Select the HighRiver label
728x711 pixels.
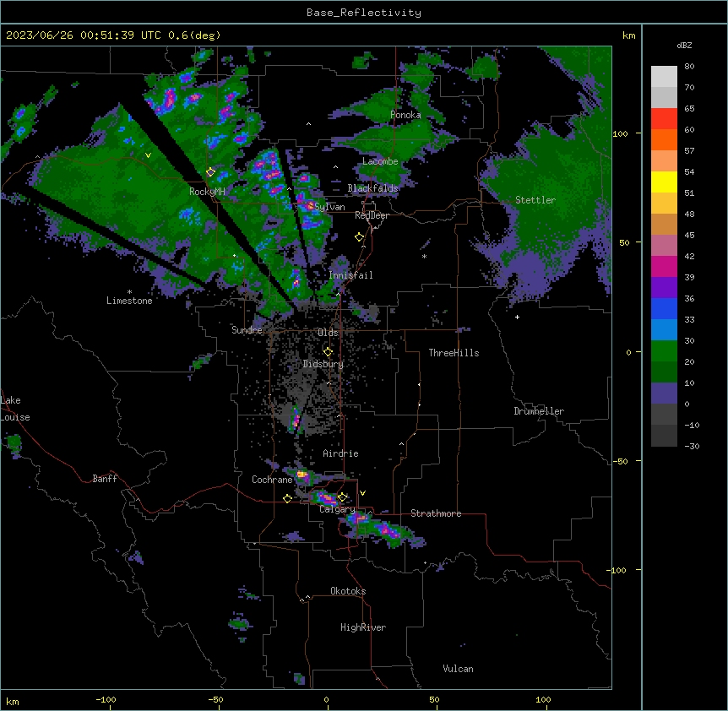pyautogui.click(x=363, y=627)
